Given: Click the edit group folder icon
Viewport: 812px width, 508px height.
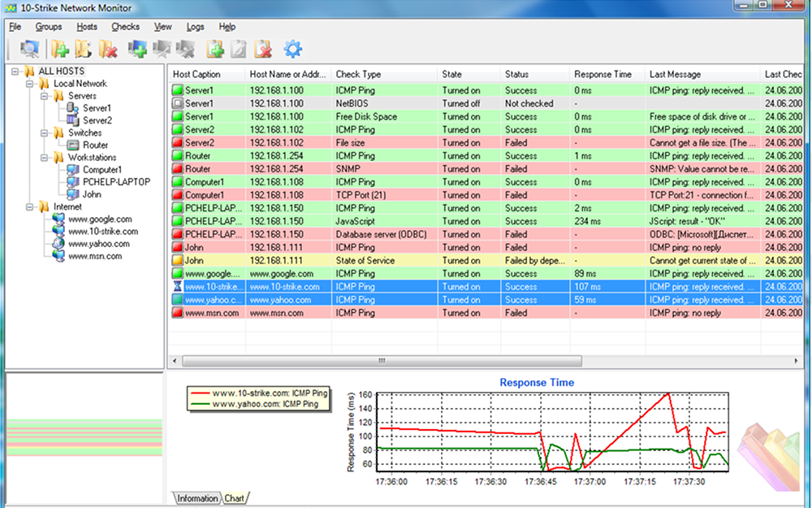Looking at the screenshot, I should click(84, 50).
